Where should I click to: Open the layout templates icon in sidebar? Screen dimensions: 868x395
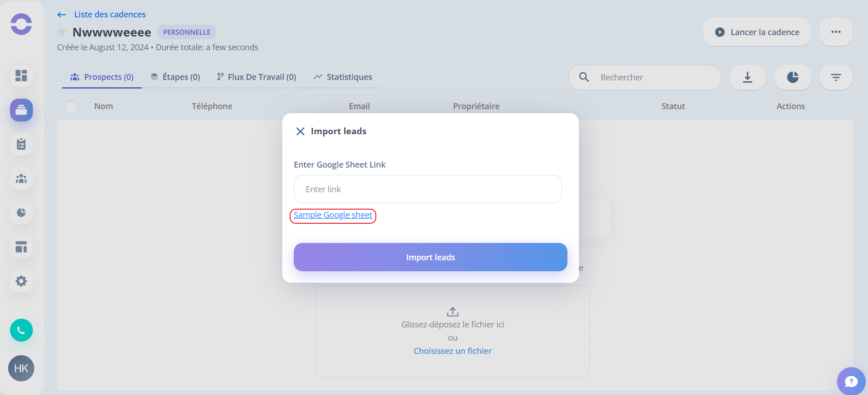point(21,247)
